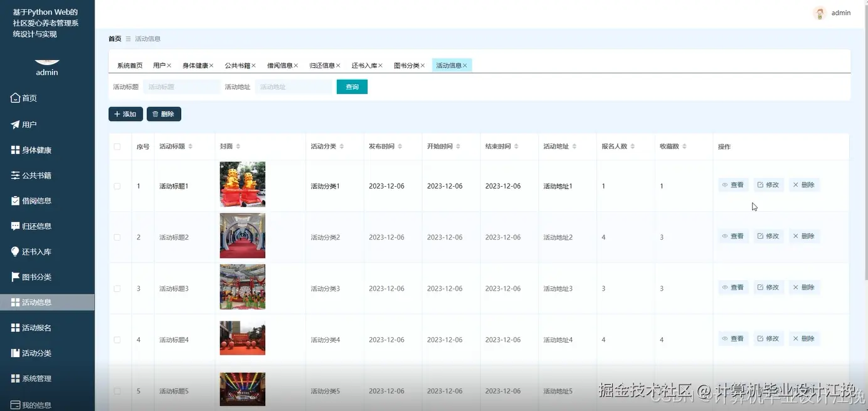The width and height of the screenshot is (868, 411).
Task: Sort by 开始时间 column
Action: 458,147
